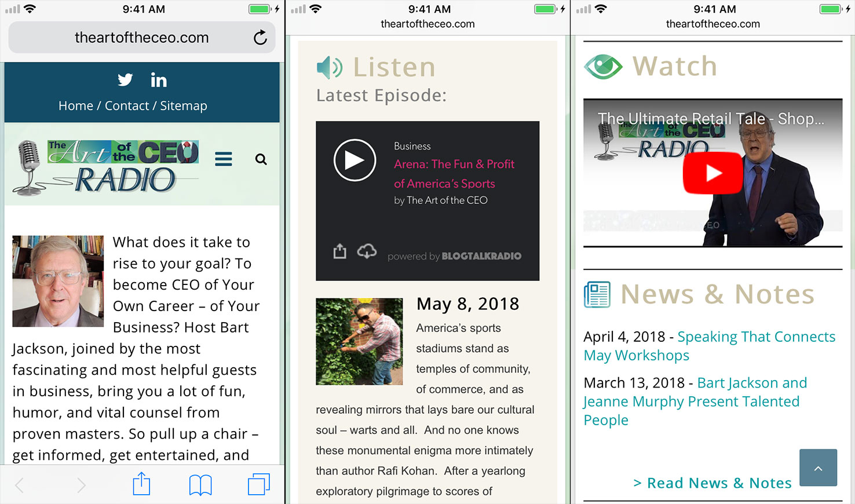Play the YouTube video
This screenshot has height=504, width=855.
712,173
